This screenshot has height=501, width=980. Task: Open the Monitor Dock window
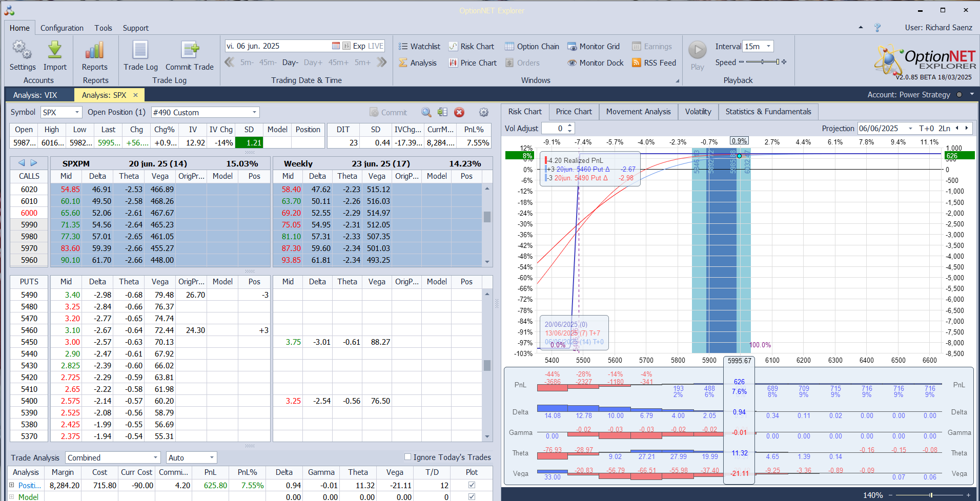pyautogui.click(x=596, y=63)
